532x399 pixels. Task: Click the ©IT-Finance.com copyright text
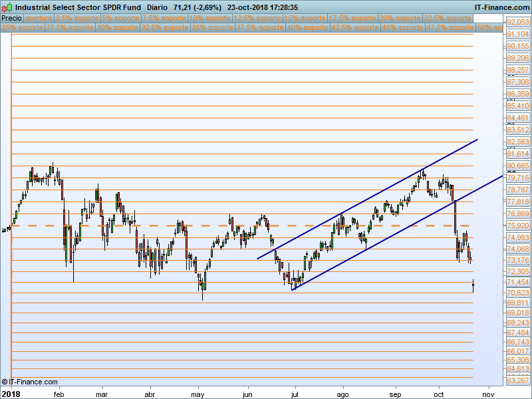(x=29, y=382)
